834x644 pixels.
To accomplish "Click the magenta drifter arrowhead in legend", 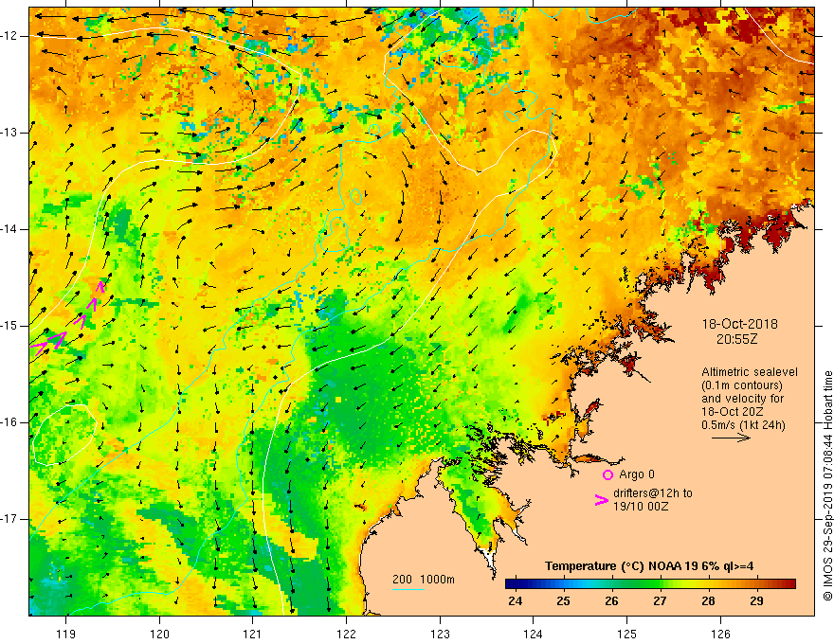I will 601,500.
